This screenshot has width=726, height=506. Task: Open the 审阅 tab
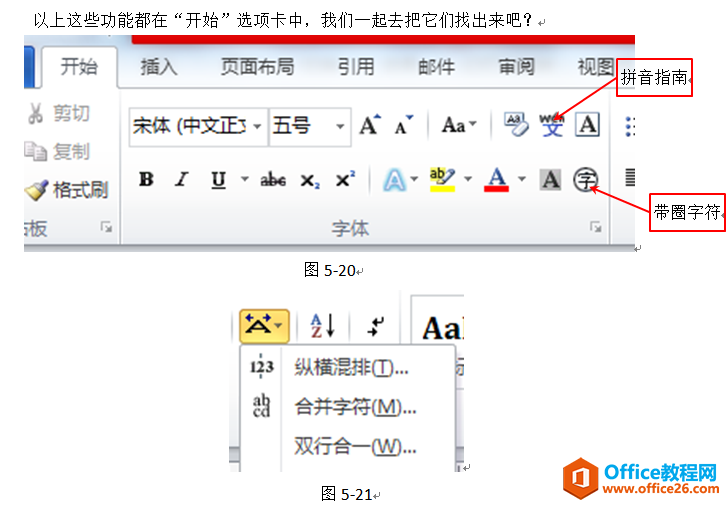click(x=516, y=67)
